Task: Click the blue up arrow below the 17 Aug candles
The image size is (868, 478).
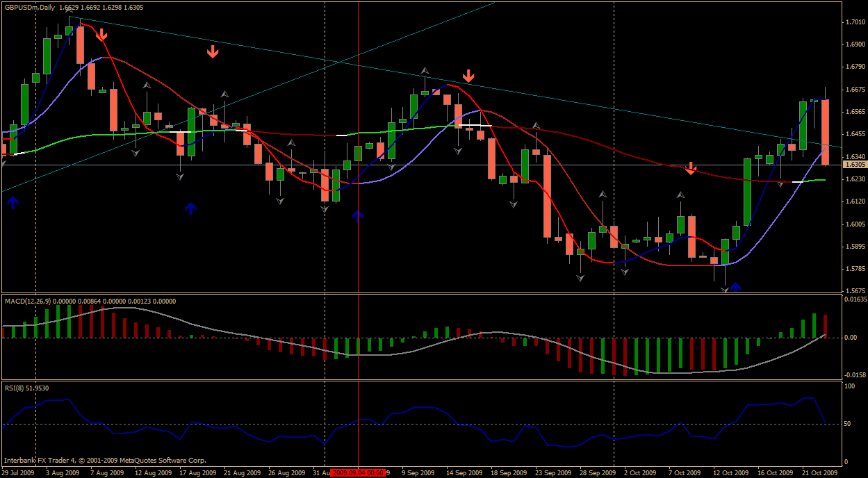Action: 191,208
